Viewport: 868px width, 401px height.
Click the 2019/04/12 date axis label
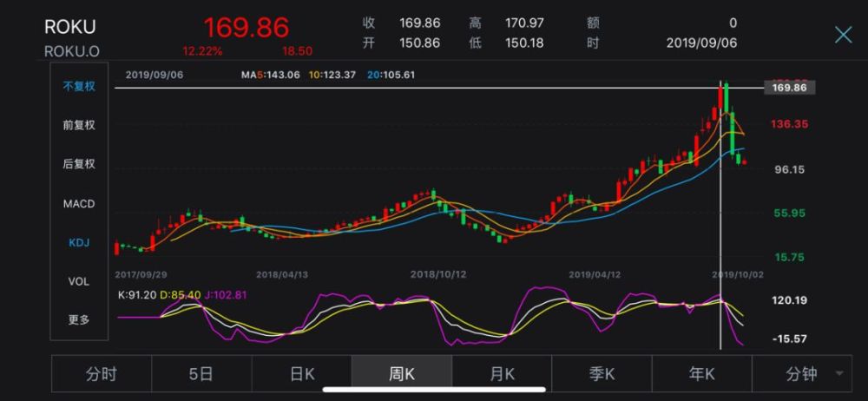(x=595, y=275)
